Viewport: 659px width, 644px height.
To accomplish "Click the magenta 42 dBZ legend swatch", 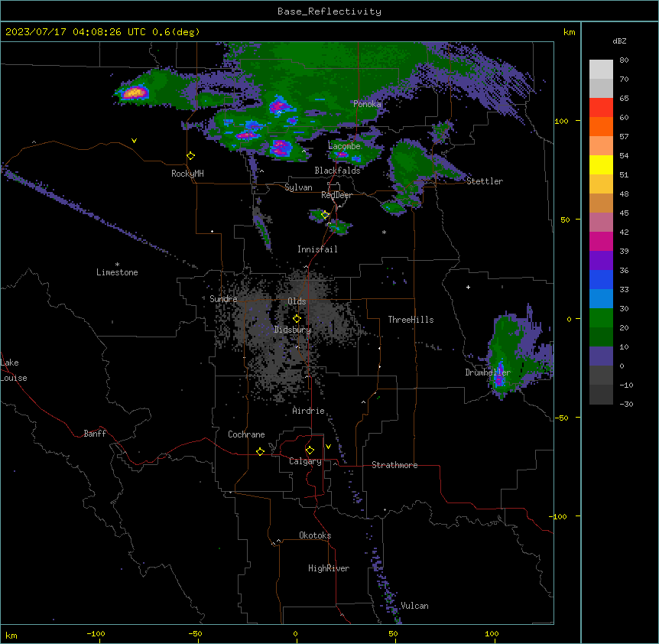I will tap(601, 241).
